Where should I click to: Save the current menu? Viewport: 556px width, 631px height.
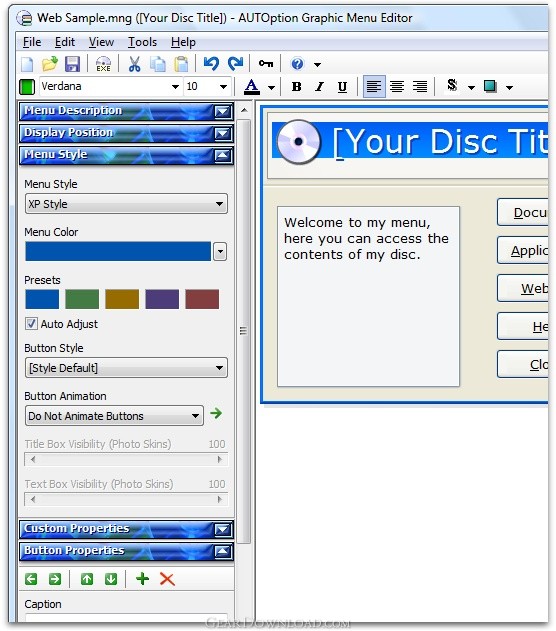[72, 64]
